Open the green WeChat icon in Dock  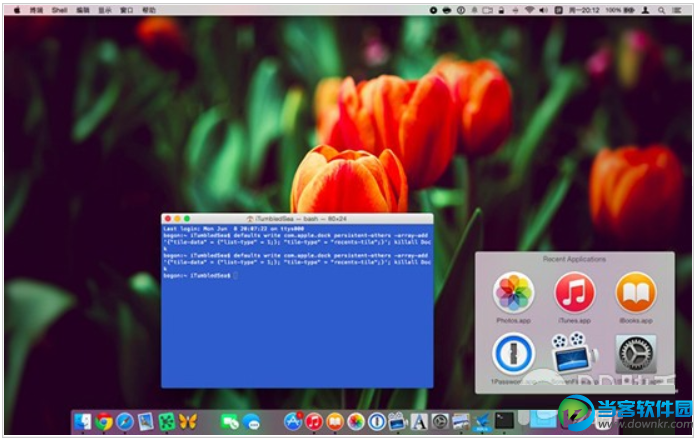tap(230, 422)
